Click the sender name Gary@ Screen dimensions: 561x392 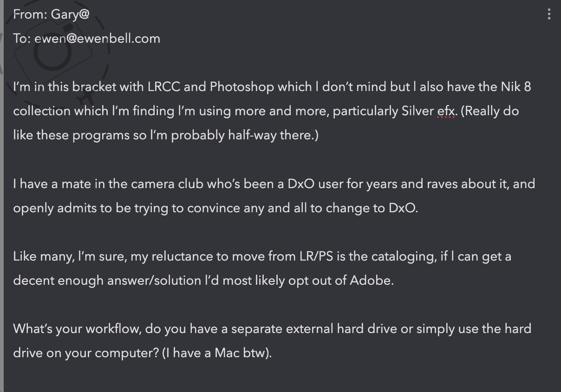coord(70,14)
